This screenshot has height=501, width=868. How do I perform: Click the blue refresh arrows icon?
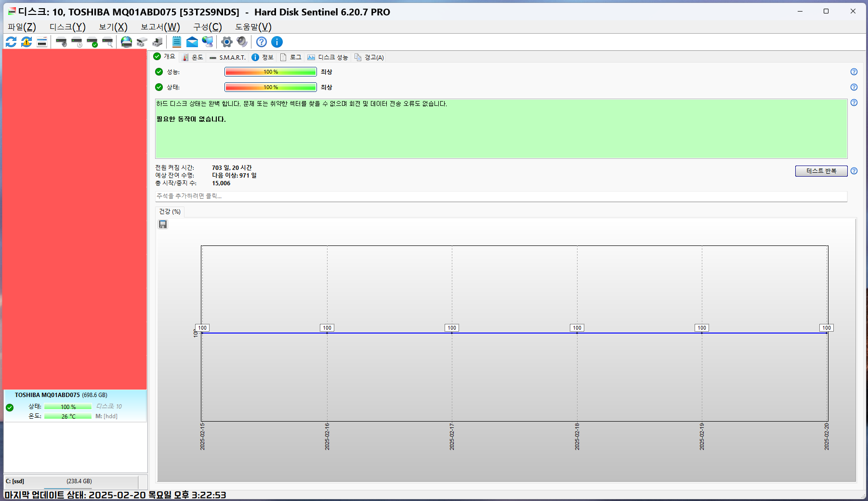[x=11, y=42]
